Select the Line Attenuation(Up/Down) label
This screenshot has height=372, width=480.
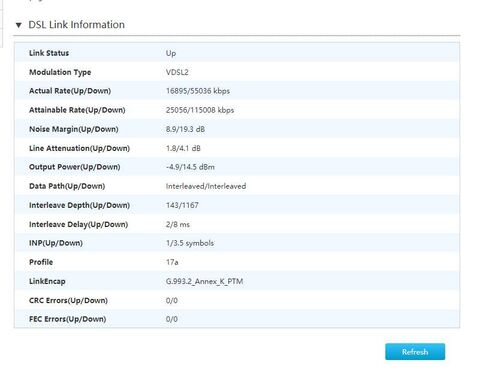point(79,148)
